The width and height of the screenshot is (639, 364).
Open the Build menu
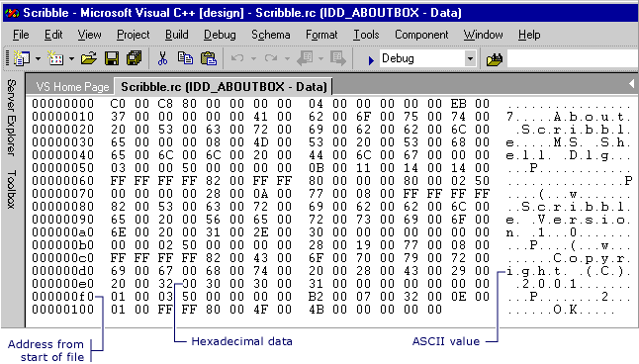click(x=176, y=35)
